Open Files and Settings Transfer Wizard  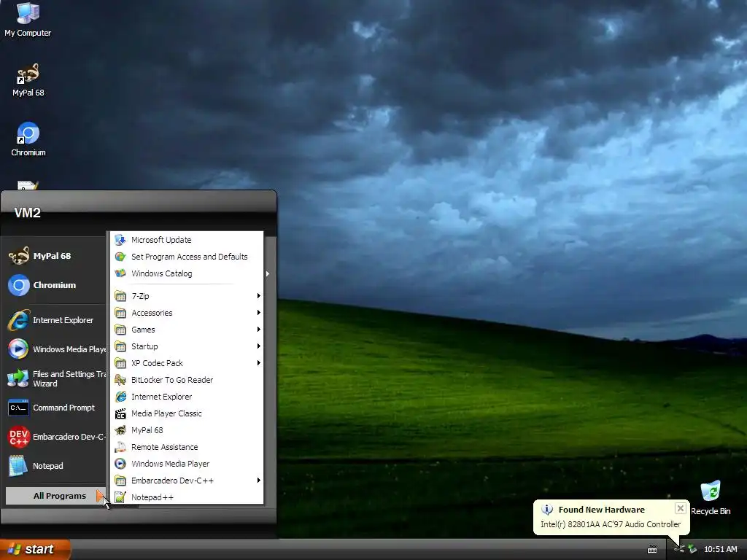(56, 378)
